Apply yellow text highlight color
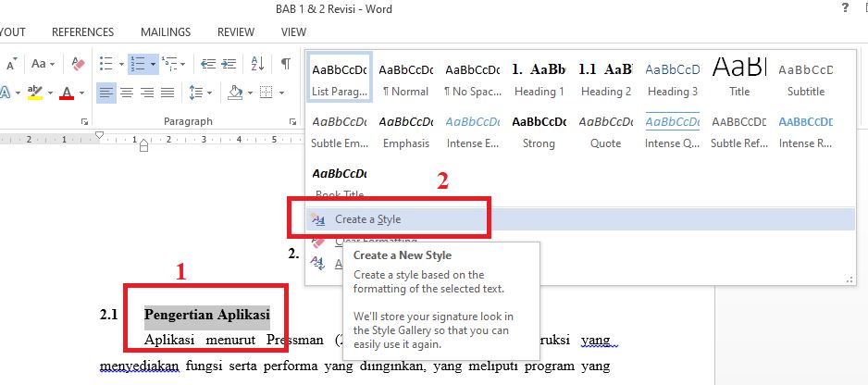Image resolution: width=868 pixels, height=385 pixels. [35, 92]
